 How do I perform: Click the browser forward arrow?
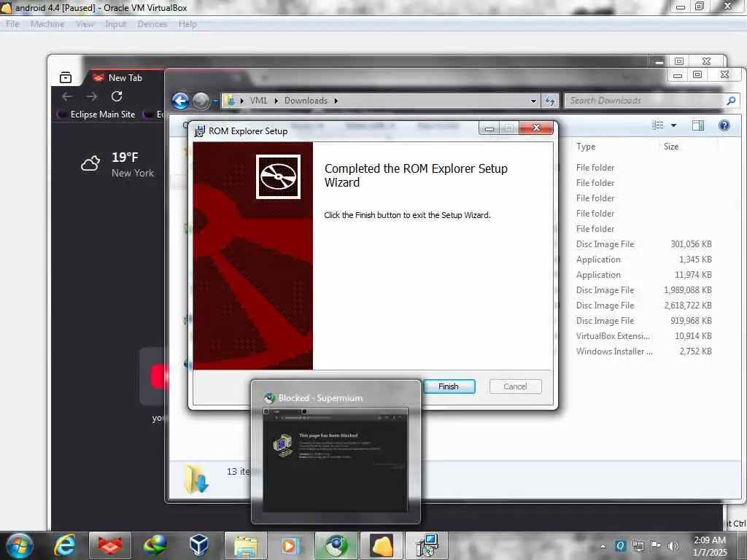coord(92,97)
